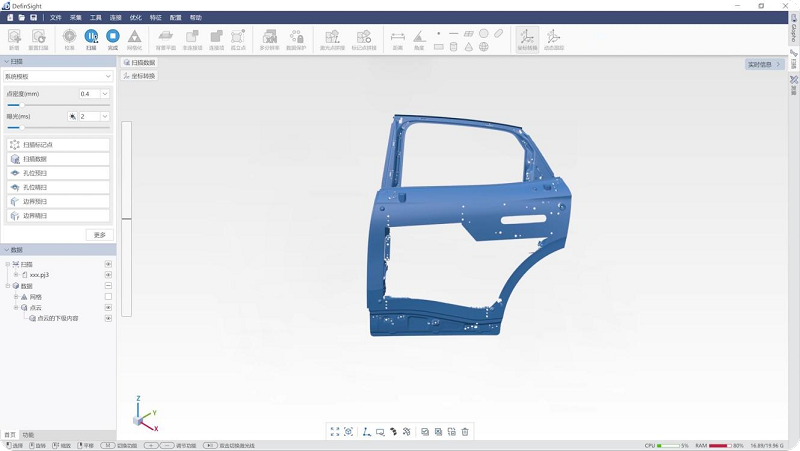This screenshot has width=800, height=451.
Task: Select the 校准 (Calibrate) toolbar icon
Action: tap(69, 38)
